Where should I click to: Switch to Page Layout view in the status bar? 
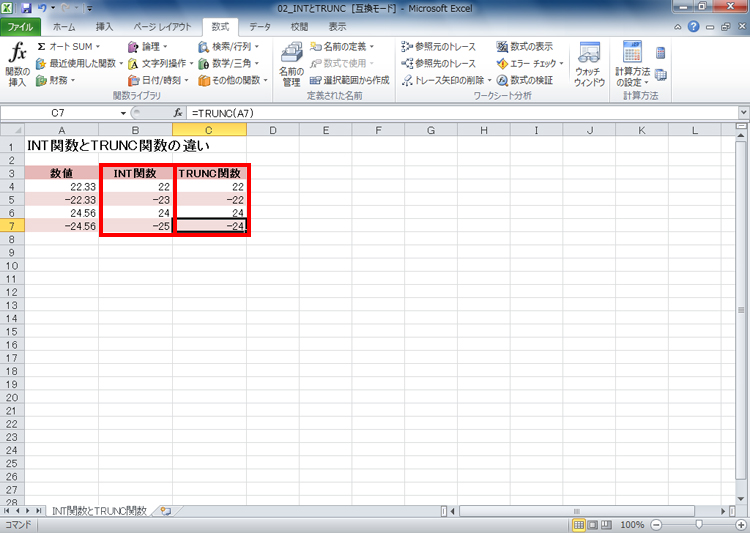[592, 525]
